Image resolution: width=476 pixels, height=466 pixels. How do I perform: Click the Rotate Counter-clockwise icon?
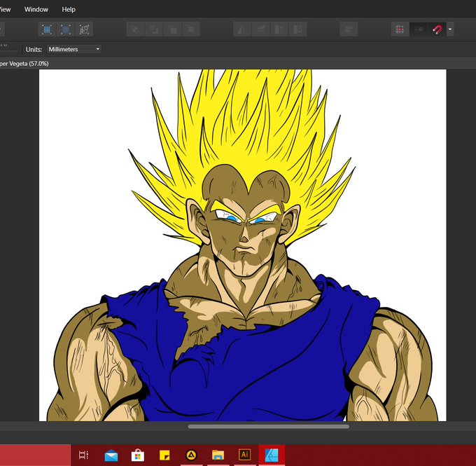pos(279,29)
